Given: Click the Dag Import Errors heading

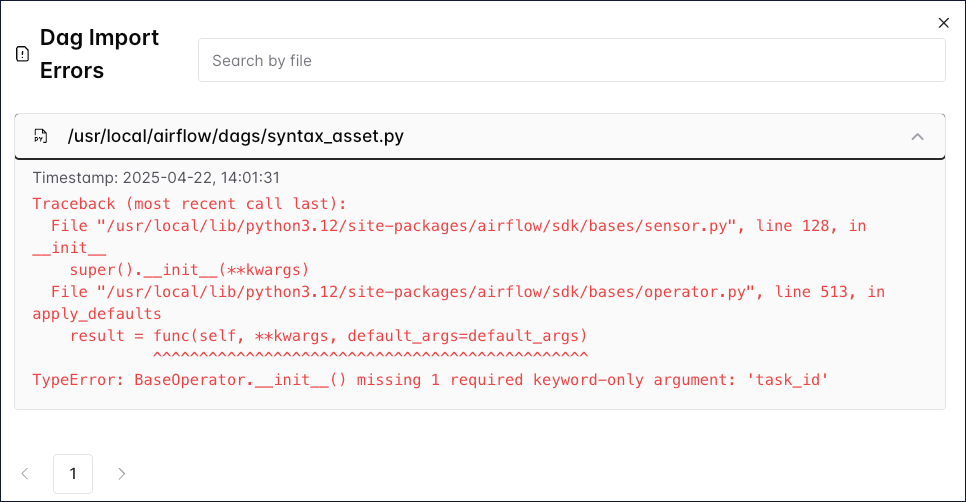Looking at the screenshot, I should tap(99, 54).
